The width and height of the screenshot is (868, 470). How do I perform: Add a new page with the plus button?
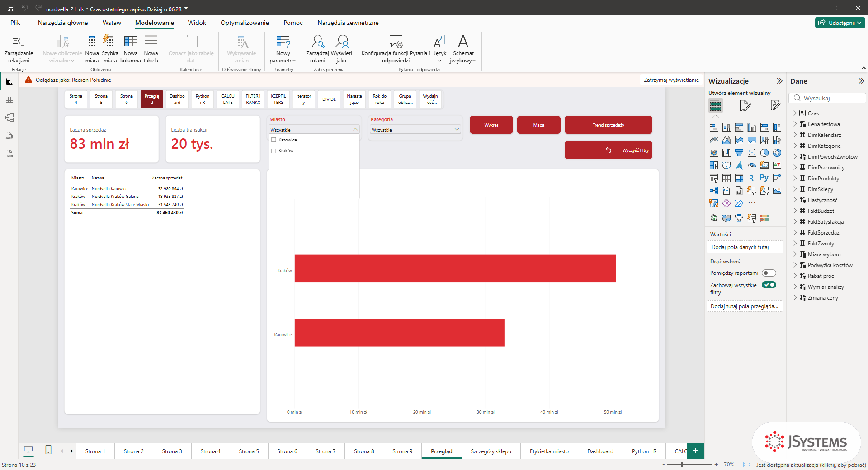695,451
